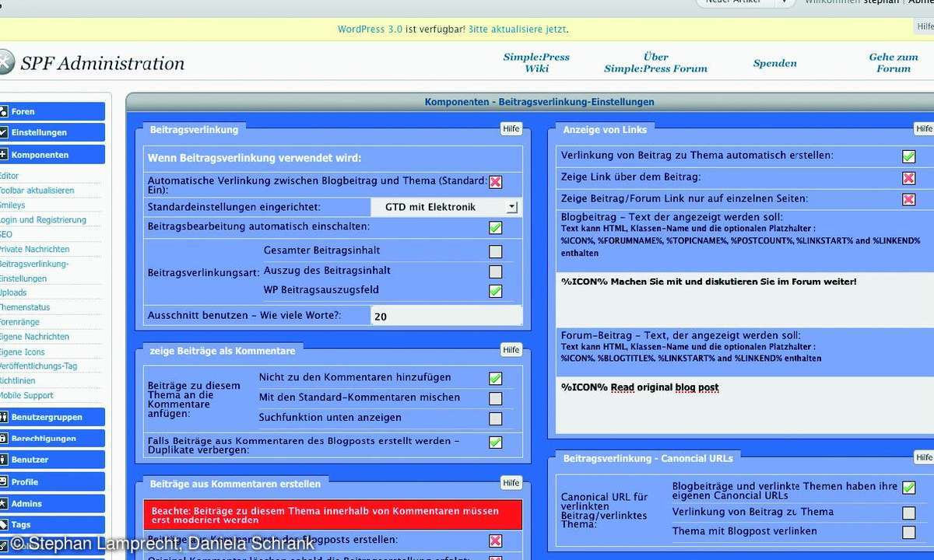The image size is (934, 560).
Task: Enable Zeige Beitrag/Forum Link nur auf einzelnen Seiten
Action: click(908, 199)
